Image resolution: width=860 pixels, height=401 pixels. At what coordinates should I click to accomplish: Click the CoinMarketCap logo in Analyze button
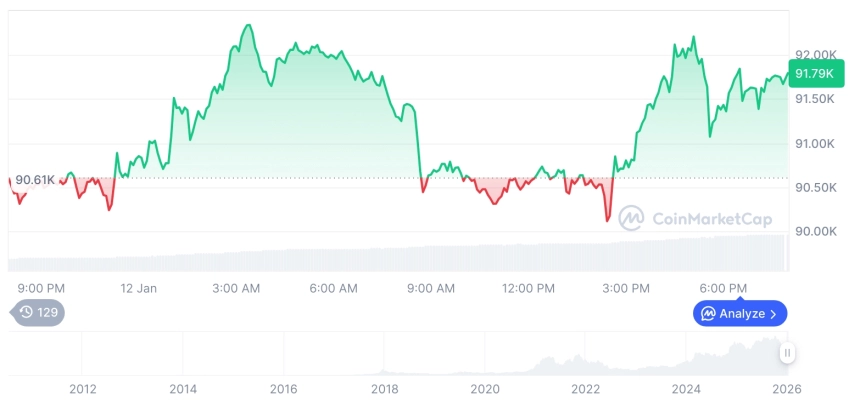coord(708,314)
